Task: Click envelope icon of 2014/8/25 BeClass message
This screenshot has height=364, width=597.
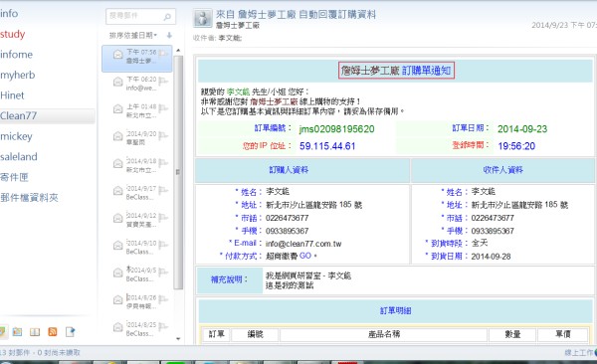Action: click(x=118, y=327)
